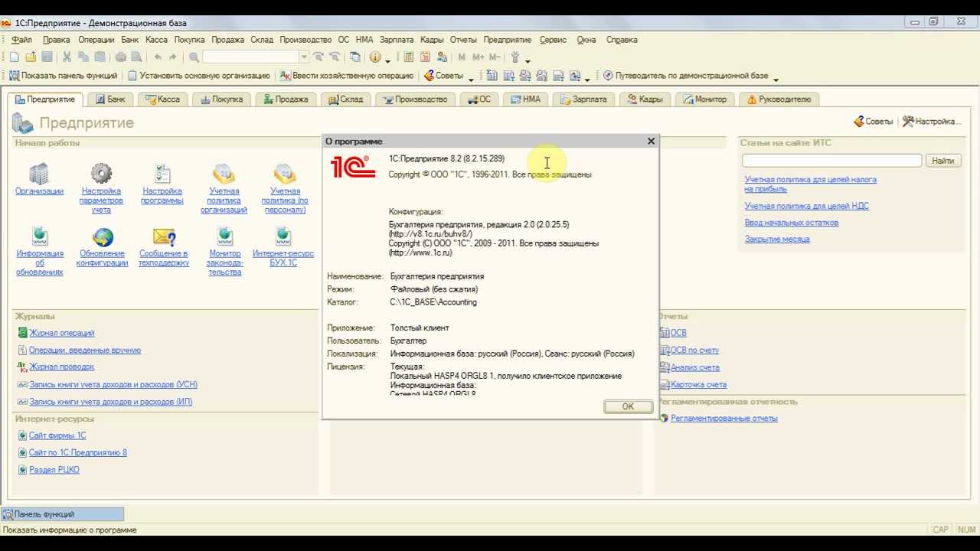Click the Open file folder icon
980x551 pixels.
31,57
